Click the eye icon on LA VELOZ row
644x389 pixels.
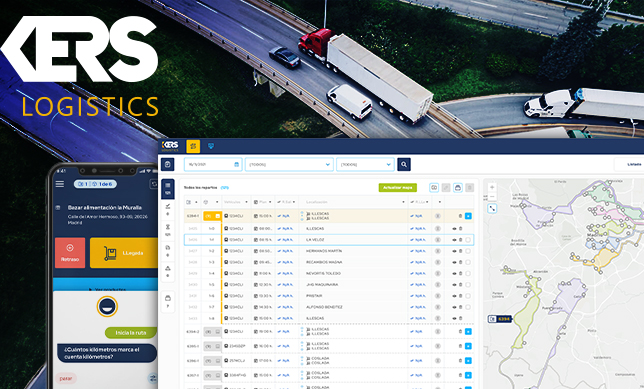click(x=454, y=240)
